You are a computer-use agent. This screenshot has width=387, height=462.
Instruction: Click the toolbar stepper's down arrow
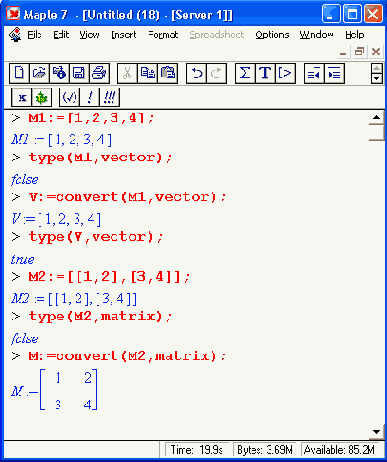pos(376,79)
